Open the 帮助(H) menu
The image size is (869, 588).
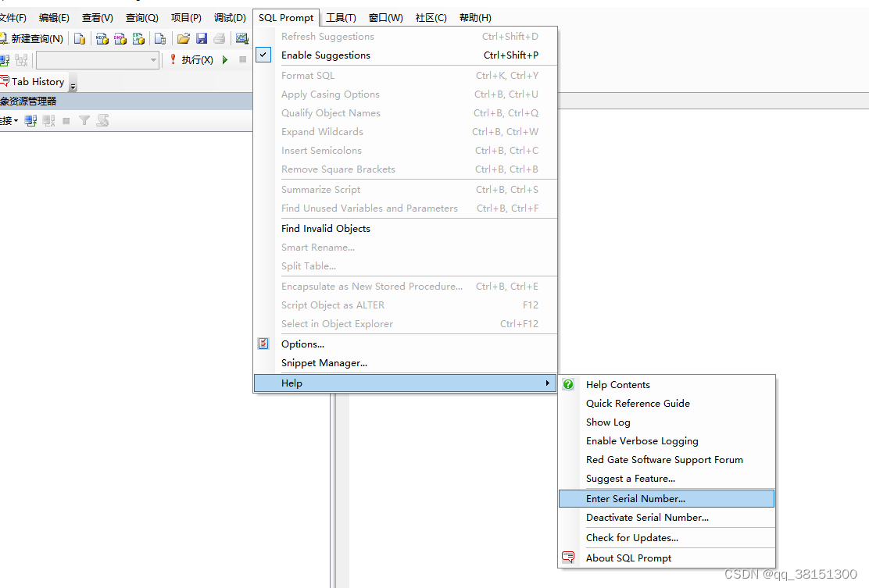point(475,18)
